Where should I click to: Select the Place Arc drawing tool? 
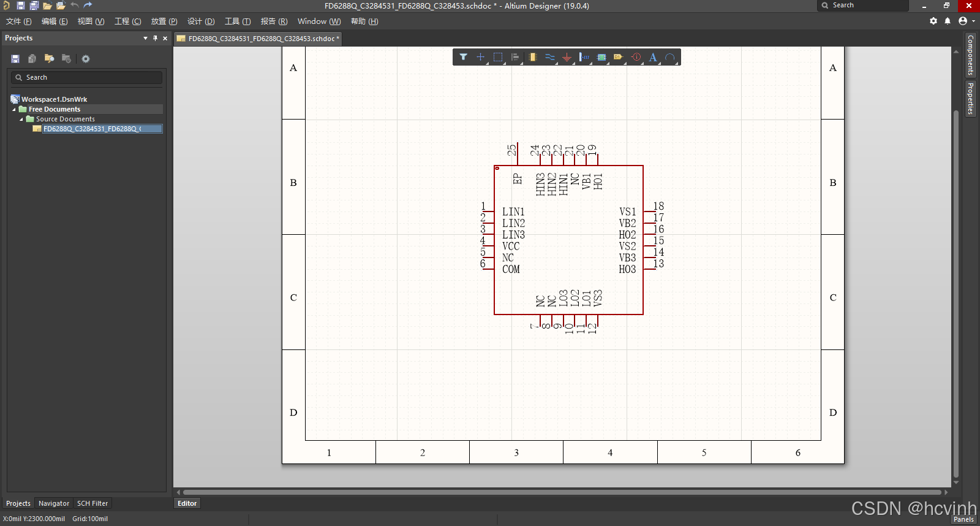pos(670,57)
